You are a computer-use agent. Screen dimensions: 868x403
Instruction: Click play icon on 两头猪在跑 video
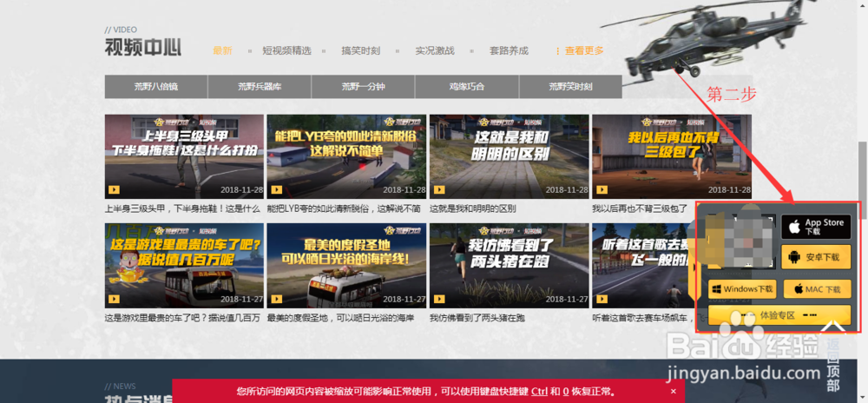coord(439,299)
